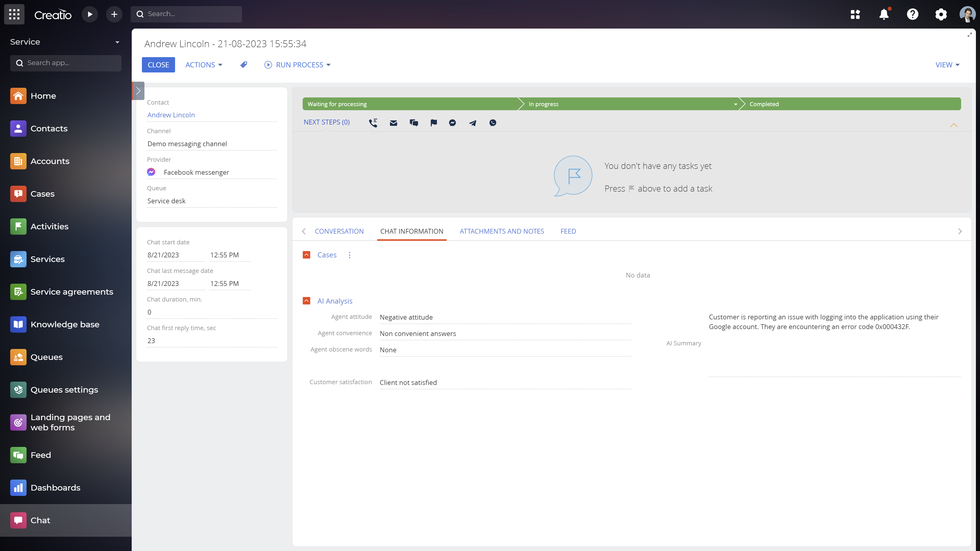Viewport: 980px width, 551px height.
Task: Open the Attachments and Notes tab
Action: coord(501,231)
